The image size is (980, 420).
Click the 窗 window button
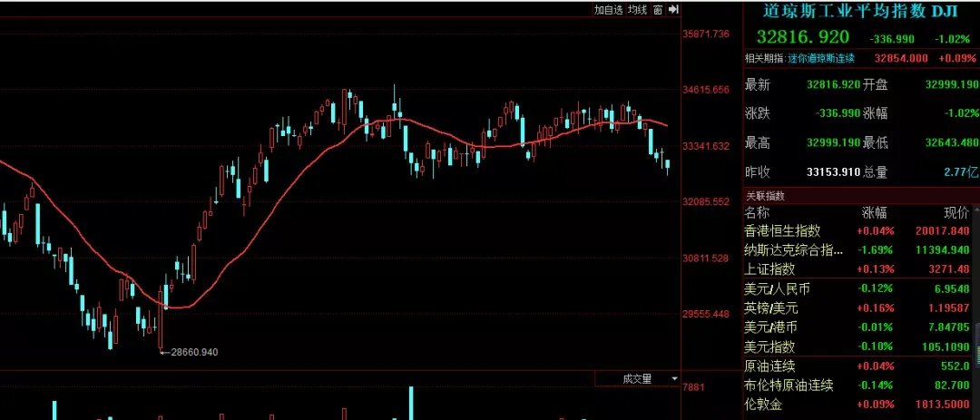coord(658,9)
